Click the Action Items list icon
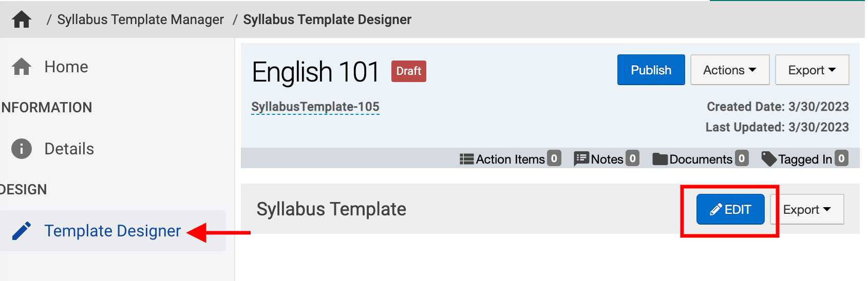 pyautogui.click(x=466, y=159)
